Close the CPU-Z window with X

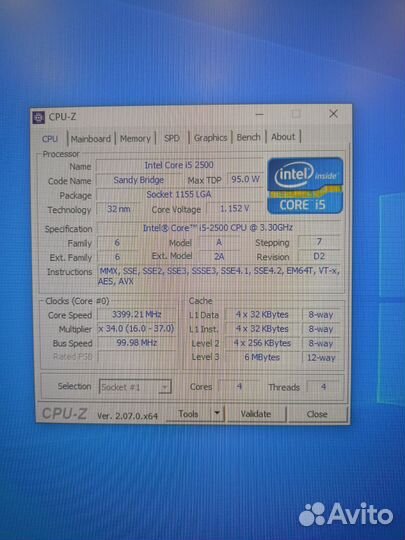click(x=333, y=114)
